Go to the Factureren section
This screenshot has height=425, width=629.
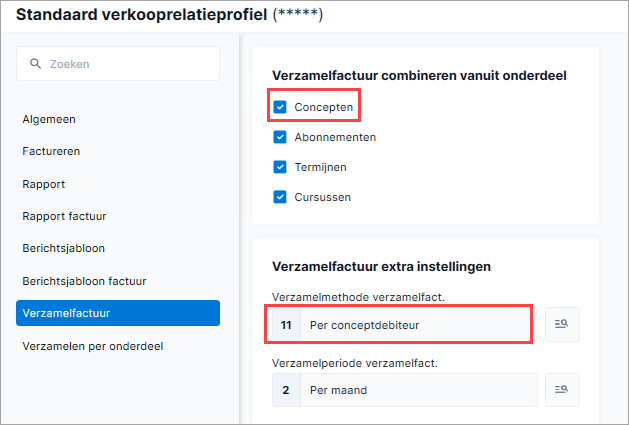51,151
